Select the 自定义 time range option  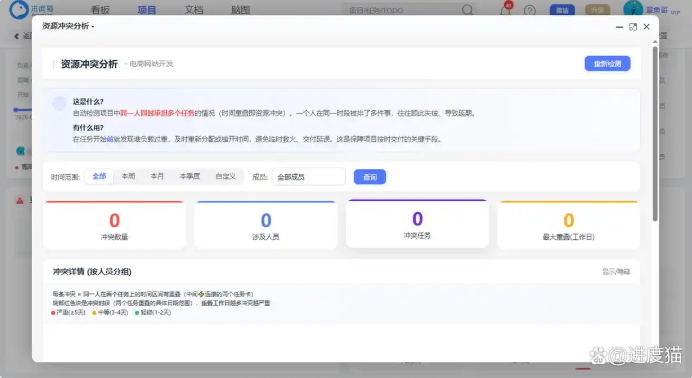click(x=226, y=176)
